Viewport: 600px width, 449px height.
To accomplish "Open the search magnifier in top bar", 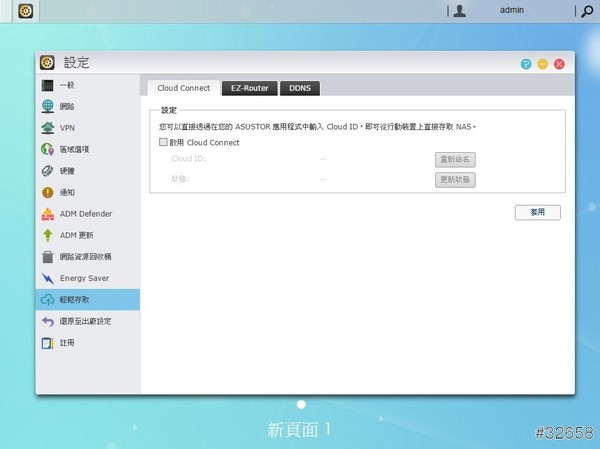I will coord(587,11).
